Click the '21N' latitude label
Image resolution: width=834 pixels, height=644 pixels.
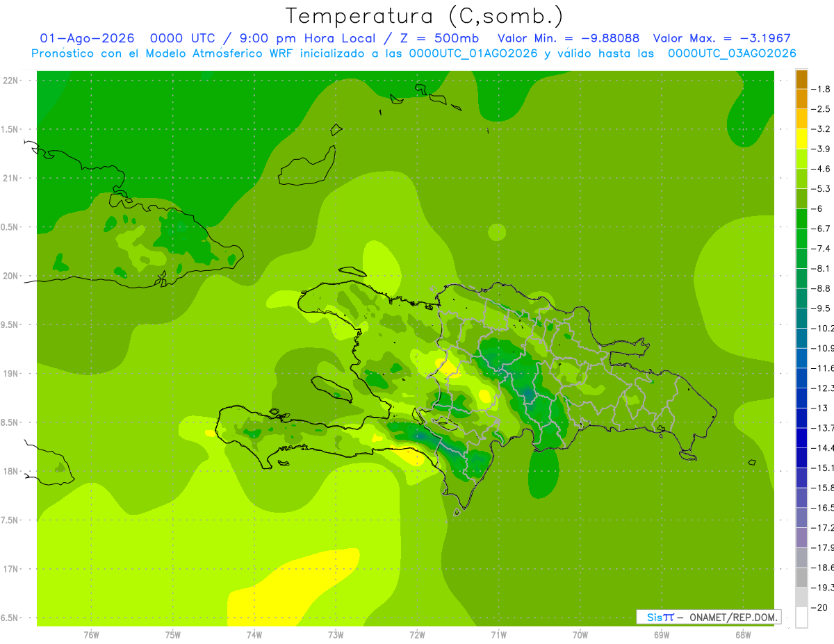(10, 178)
